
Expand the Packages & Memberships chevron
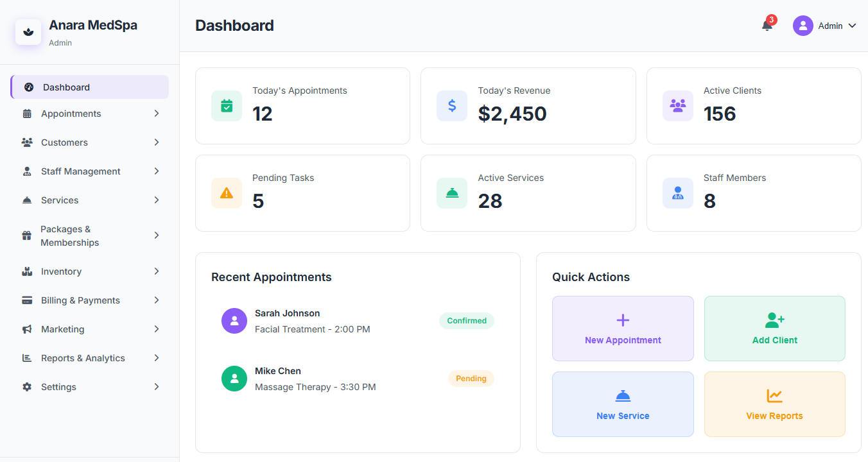156,235
